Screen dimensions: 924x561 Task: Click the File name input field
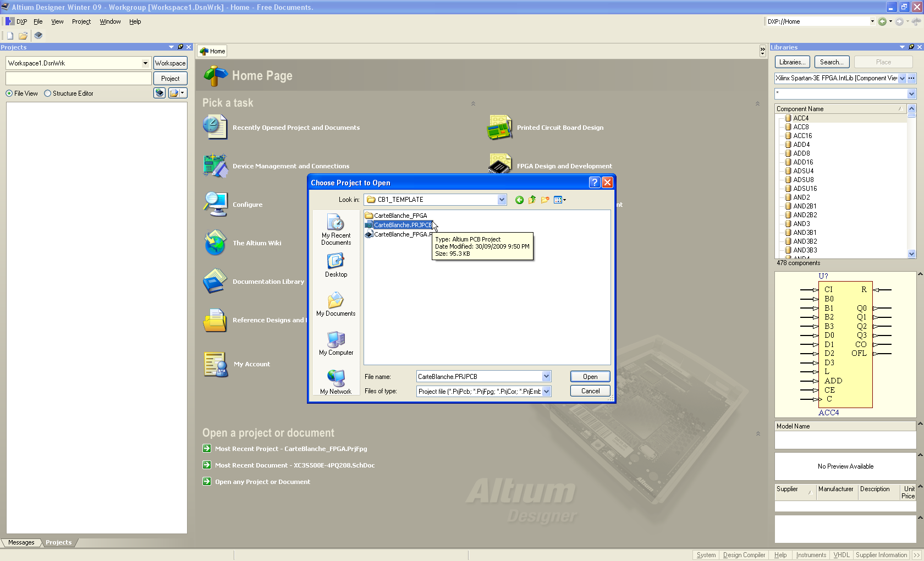(479, 376)
